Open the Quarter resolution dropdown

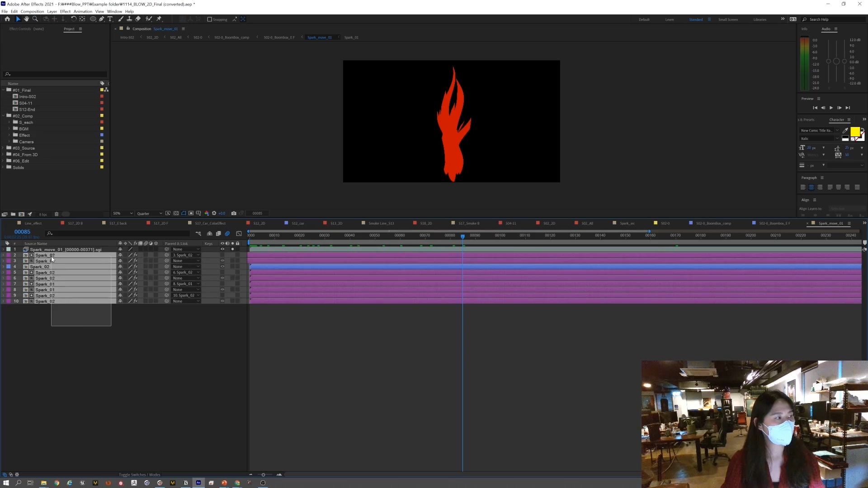[x=149, y=213]
